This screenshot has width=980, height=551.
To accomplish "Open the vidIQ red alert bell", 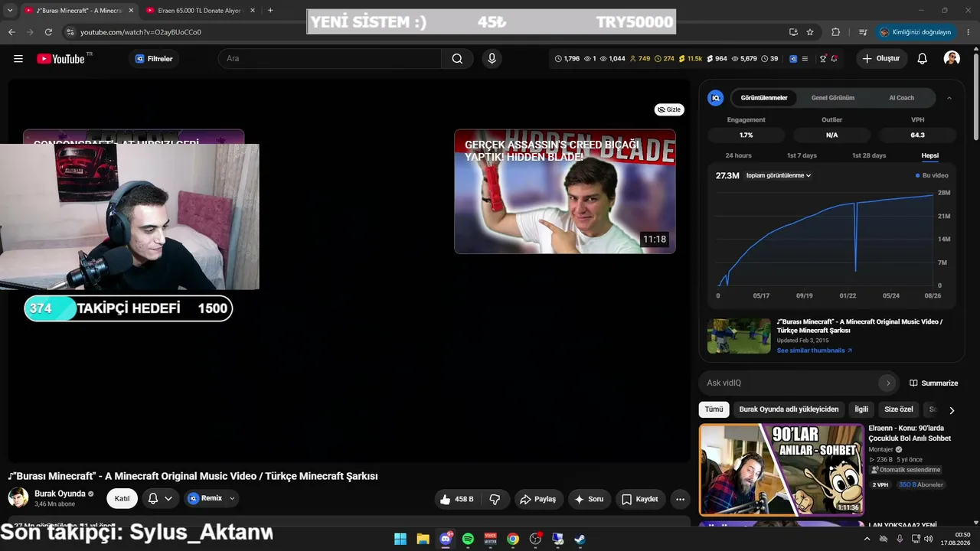I will pyautogui.click(x=834, y=59).
